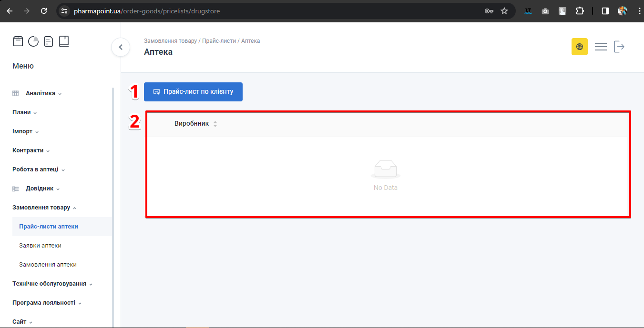
Task: Open the Замовлення аптеки menu item
Action: 48,265
